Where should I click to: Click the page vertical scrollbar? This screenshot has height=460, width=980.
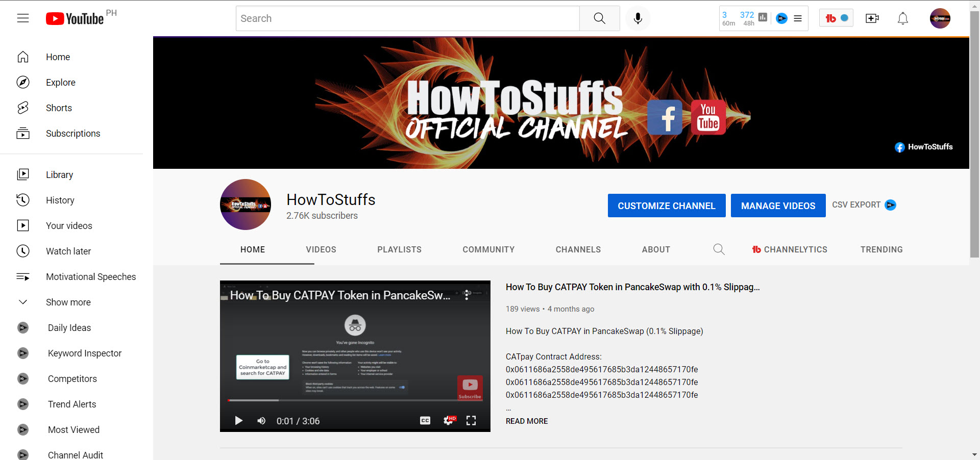(x=974, y=135)
